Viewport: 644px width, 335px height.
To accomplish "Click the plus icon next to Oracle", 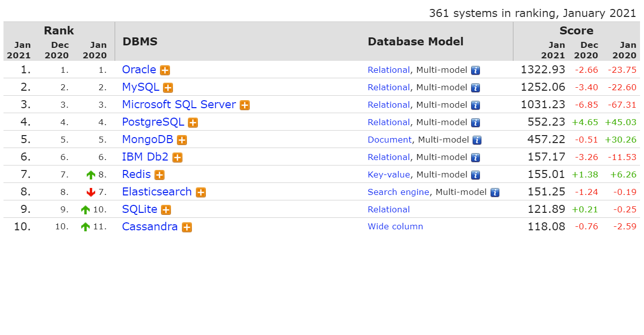I will [x=165, y=70].
